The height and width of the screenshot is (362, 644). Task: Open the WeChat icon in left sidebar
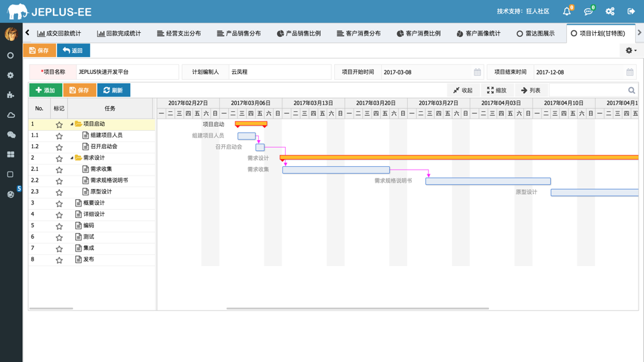pyautogui.click(x=11, y=135)
